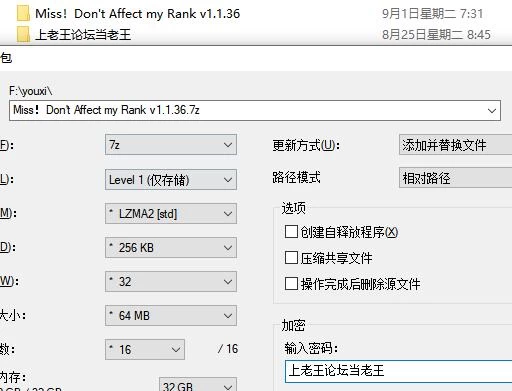The image size is (512, 391).
Task: Open archive format 7z dropdown
Action: (x=171, y=145)
